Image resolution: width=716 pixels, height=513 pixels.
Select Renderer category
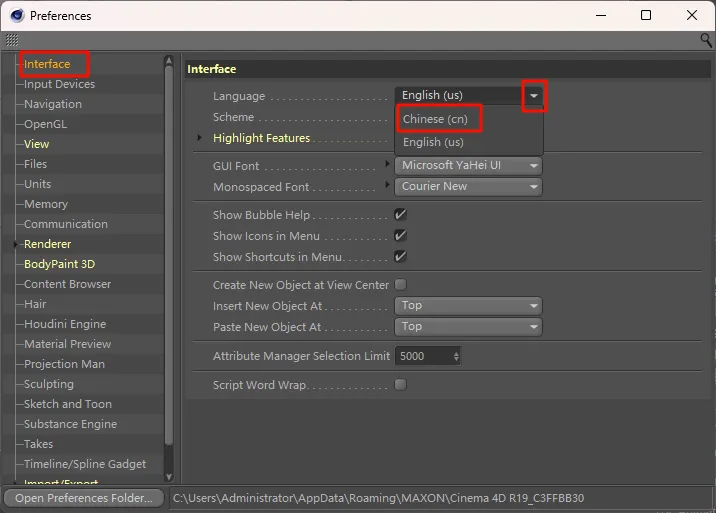(47, 244)
